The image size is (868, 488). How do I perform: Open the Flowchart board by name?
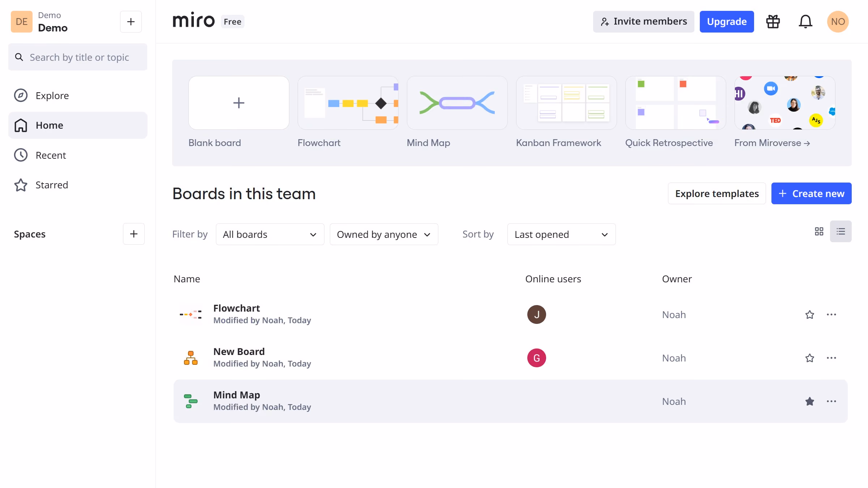click(x=237, y=308)
